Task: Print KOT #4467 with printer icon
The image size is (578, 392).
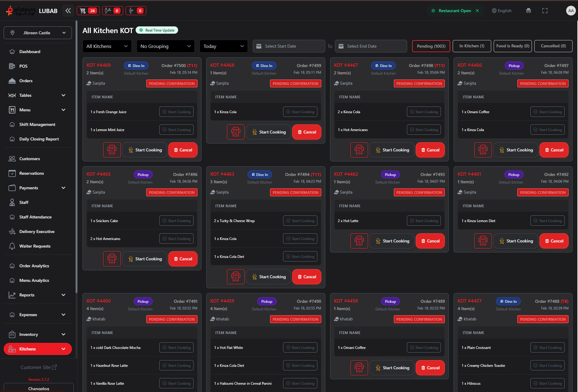Action: point(359,150)
